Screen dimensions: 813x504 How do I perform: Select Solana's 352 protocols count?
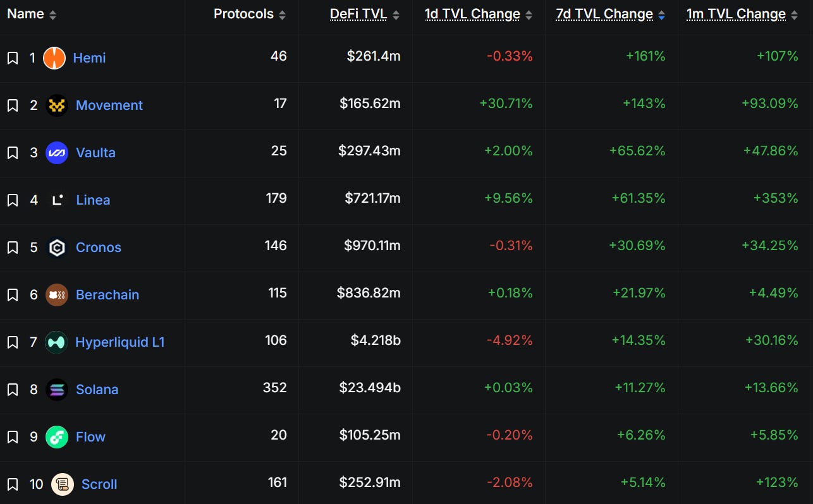pyautogui.click(x=275, y=388)
